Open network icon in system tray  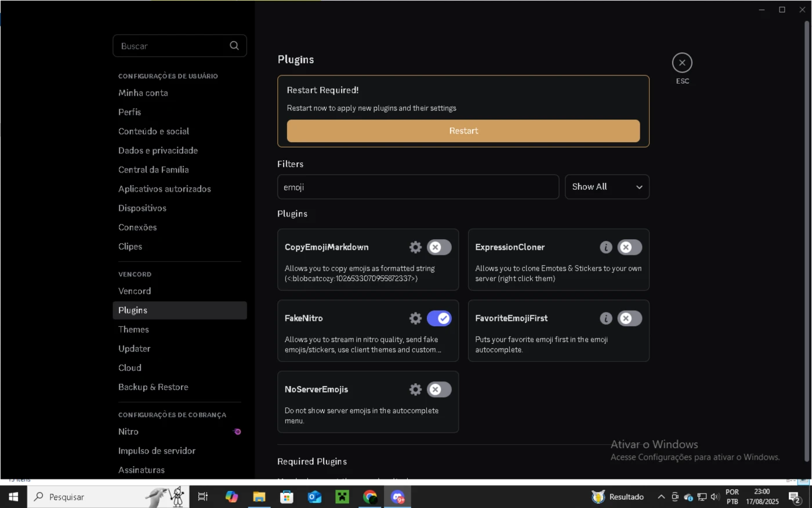pos(702,497)
